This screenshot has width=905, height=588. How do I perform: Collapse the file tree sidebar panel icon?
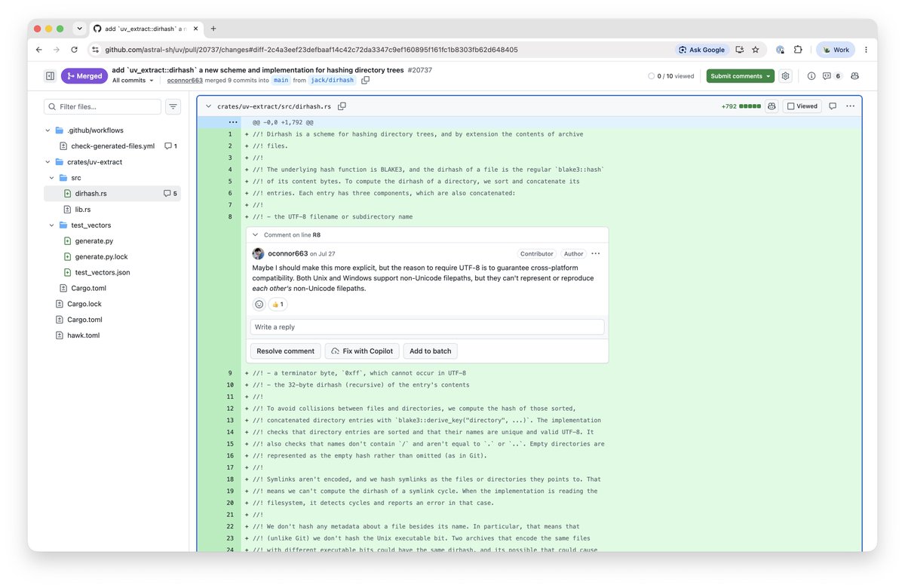click(x=50, y=76)
